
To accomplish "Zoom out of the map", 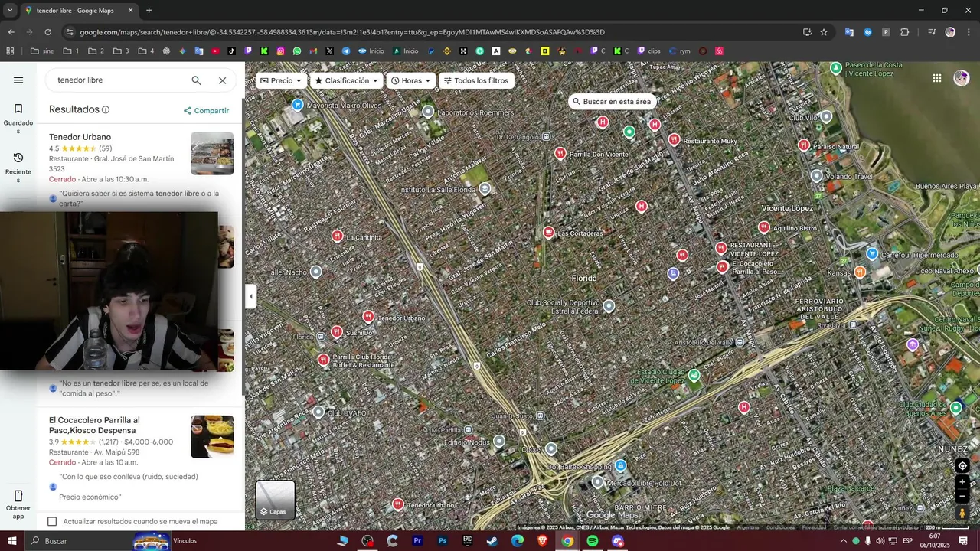I will 962,497.
